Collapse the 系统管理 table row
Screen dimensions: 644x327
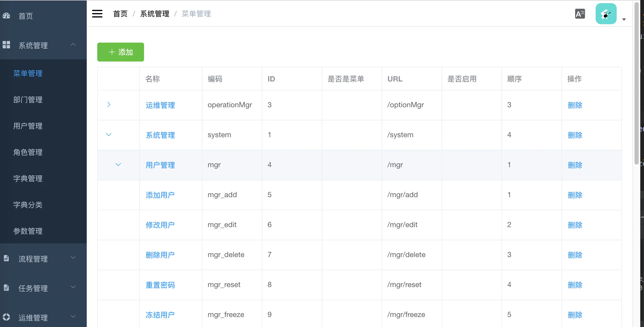pos(109,135)
